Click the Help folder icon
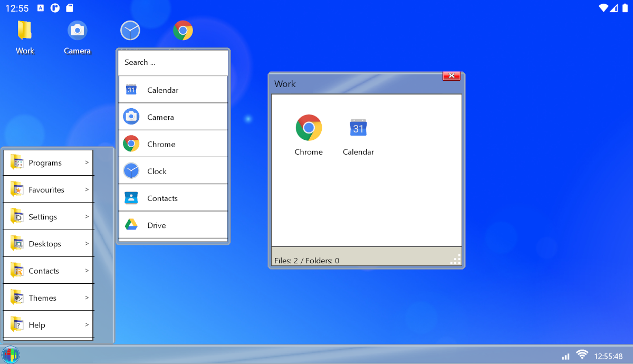The width and height of the screenshot is (633, 364). click(x=17, y=324)
